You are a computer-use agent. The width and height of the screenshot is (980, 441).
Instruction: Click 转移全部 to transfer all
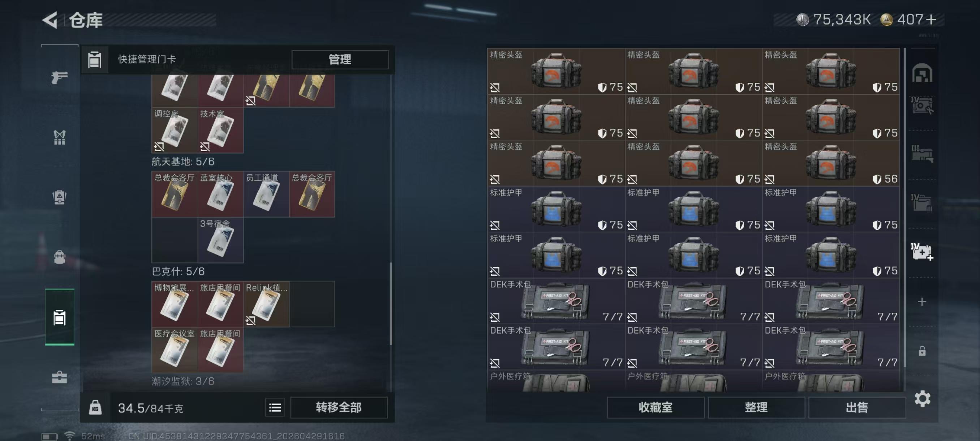point(339,407)
